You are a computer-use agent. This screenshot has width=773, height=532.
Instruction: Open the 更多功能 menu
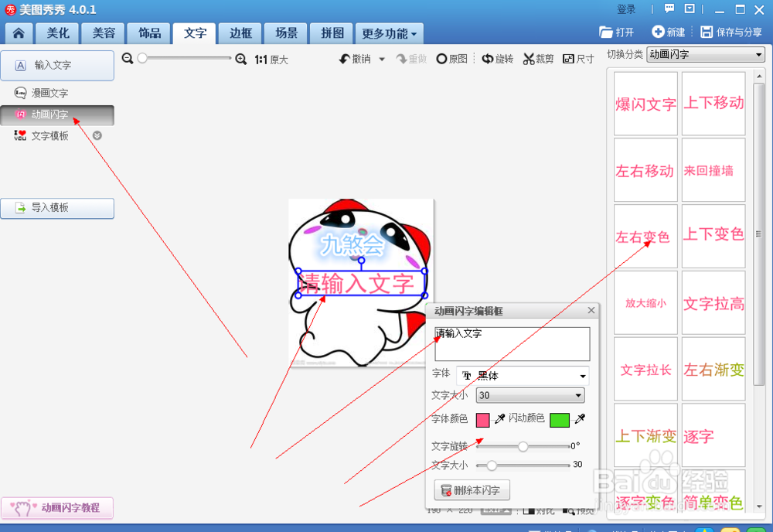click(x=388, y=33)
